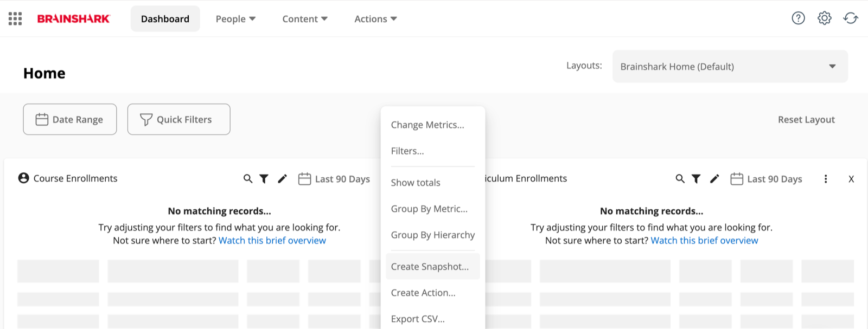Open three-dot menu of Curriculum Enrollments
This screenshot has height=329, width=868.
point(826,179)
